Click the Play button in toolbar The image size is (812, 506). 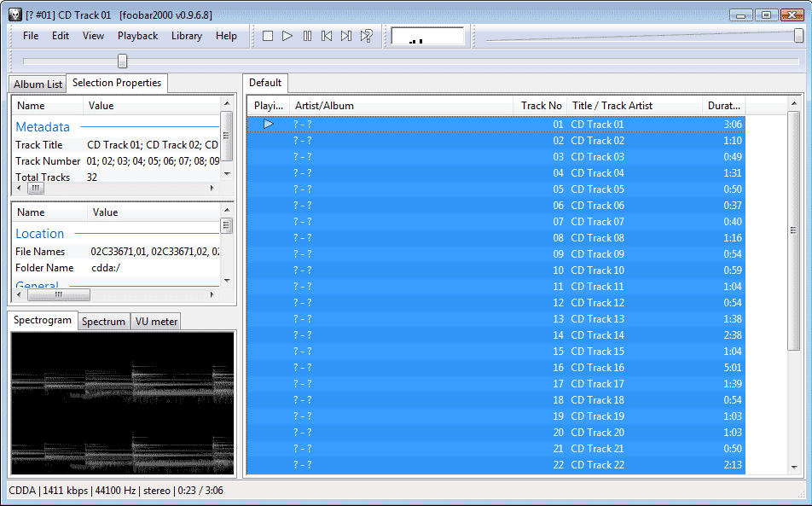click(x=287, y=36)
